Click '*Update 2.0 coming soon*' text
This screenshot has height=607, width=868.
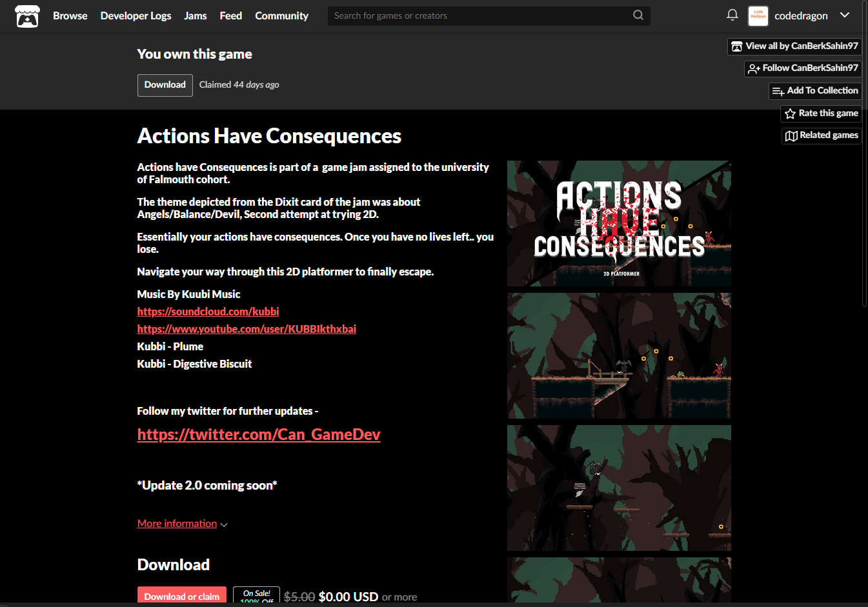[x=207, y=485]
